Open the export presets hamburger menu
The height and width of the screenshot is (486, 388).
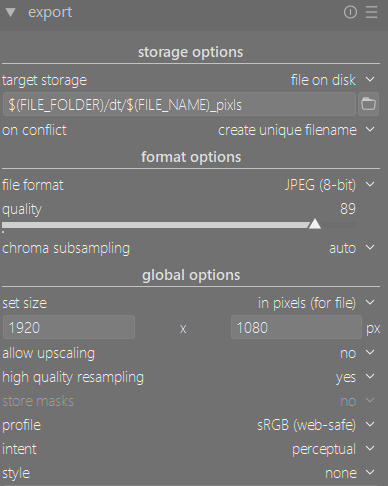click(371, 13)
